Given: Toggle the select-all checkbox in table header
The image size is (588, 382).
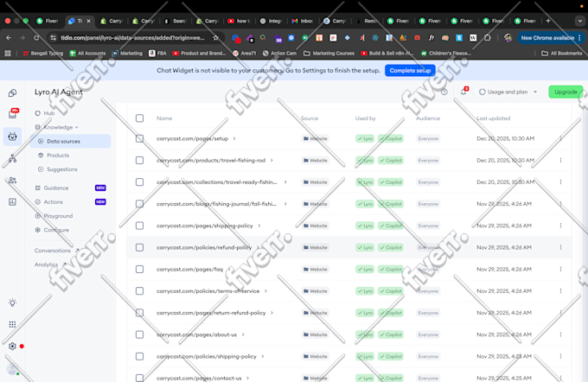Looking at the screenshot, I should 139,118.
